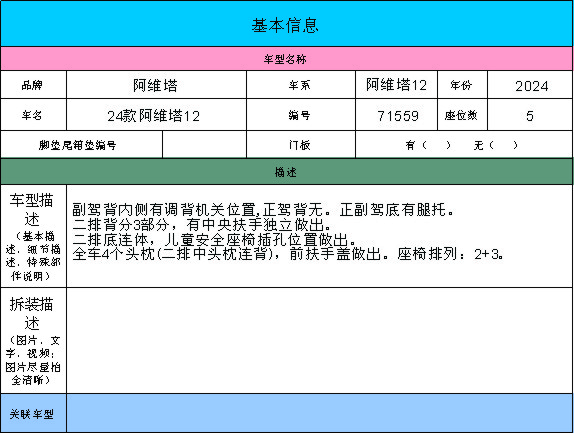Click empty cell beside 脚垫尾箱垫编号
This screenshot has width=574, height=433.
(x=204, y=145)
